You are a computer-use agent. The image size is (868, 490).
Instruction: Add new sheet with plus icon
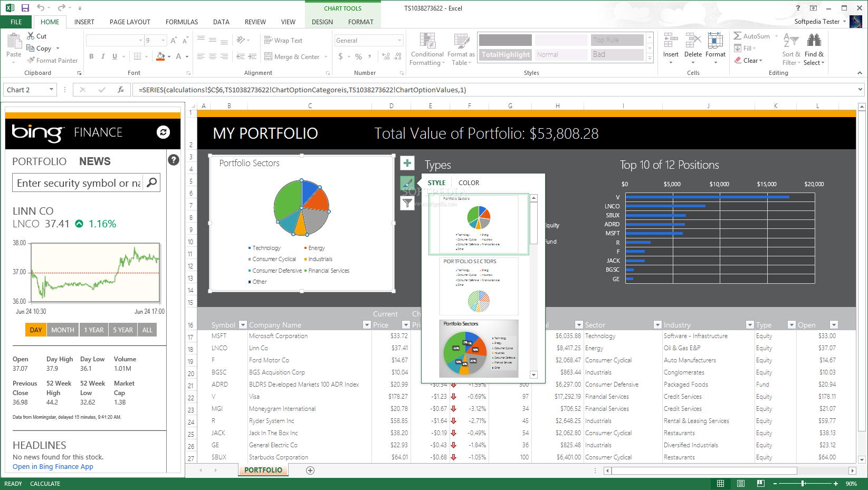coord(310,470)
